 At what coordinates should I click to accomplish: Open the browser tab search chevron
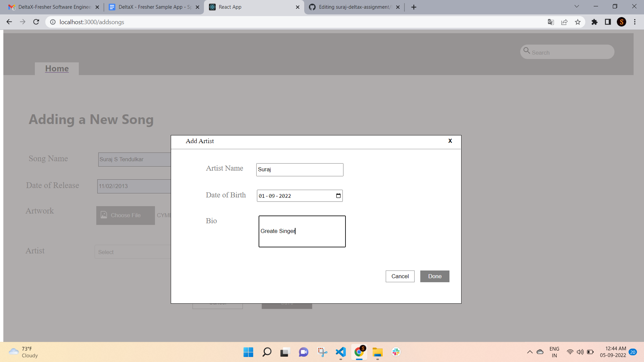click(x=577, y=6)
